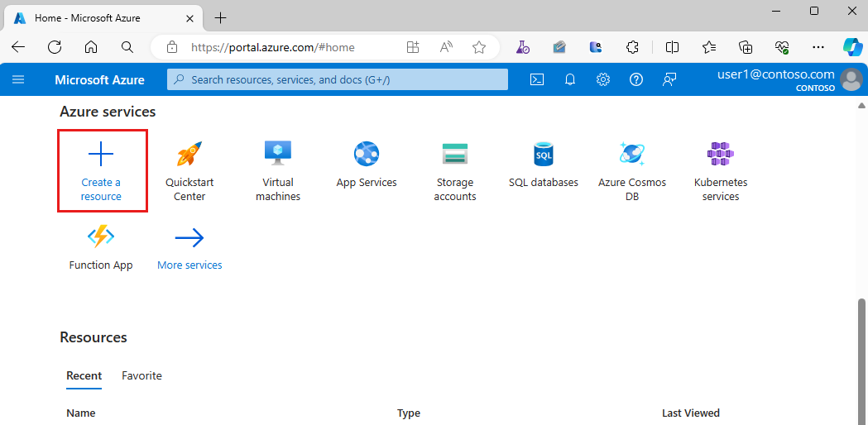868x425 pixels.
Task: Refresh the page in the browser
Action: 55,47
